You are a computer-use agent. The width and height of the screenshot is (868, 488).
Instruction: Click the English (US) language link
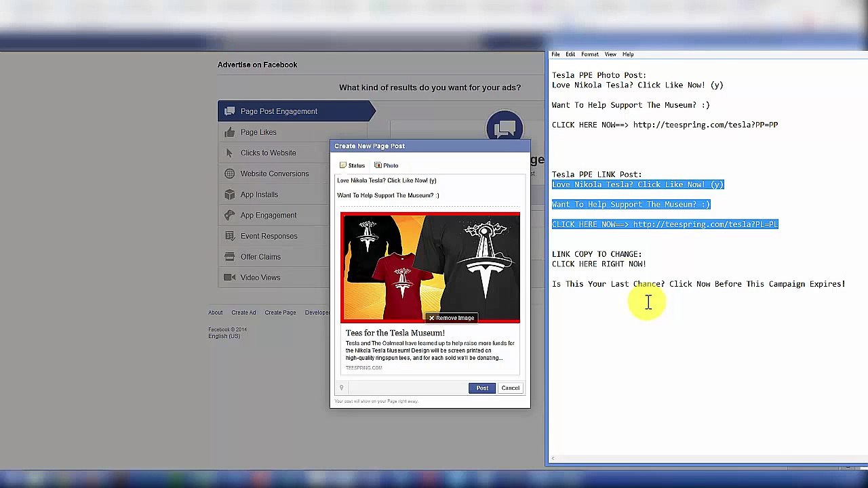coord(224,336)
